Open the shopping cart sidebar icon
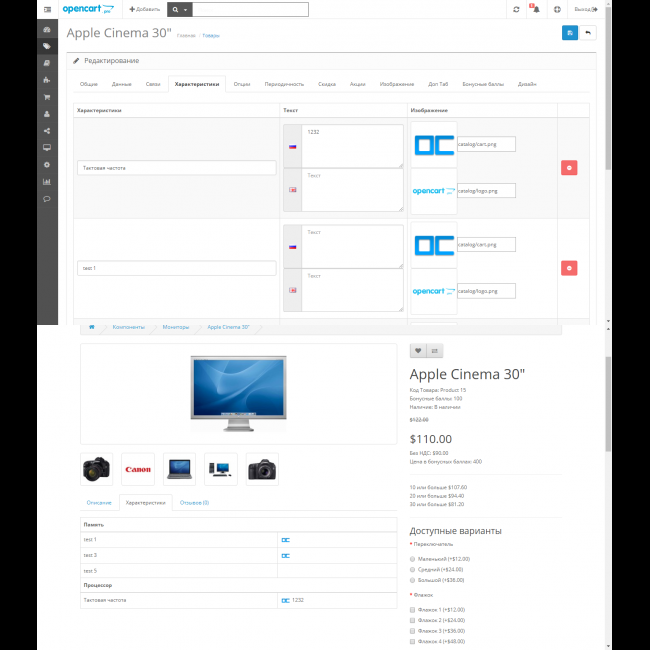The image size is (650, 650). click(46, 97)
